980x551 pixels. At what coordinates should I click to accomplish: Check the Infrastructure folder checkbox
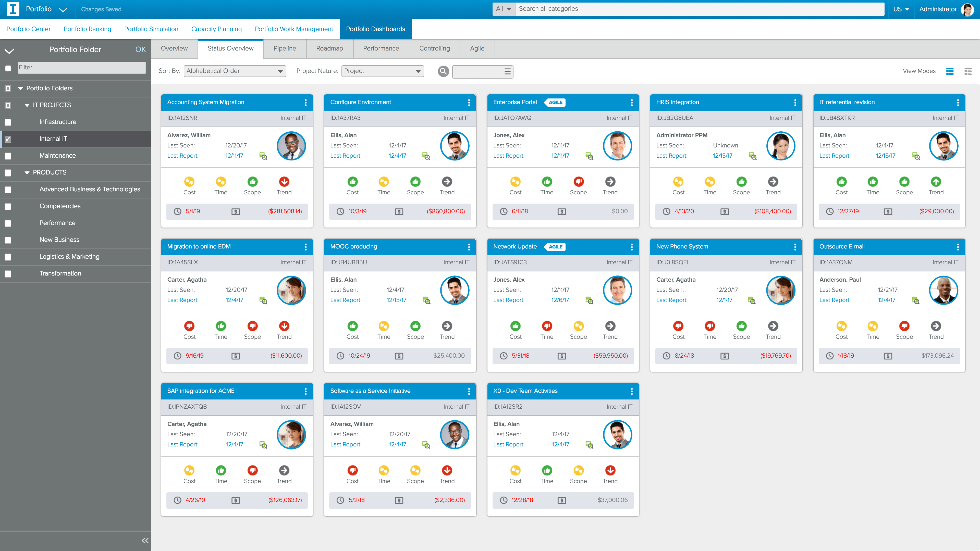8,122
